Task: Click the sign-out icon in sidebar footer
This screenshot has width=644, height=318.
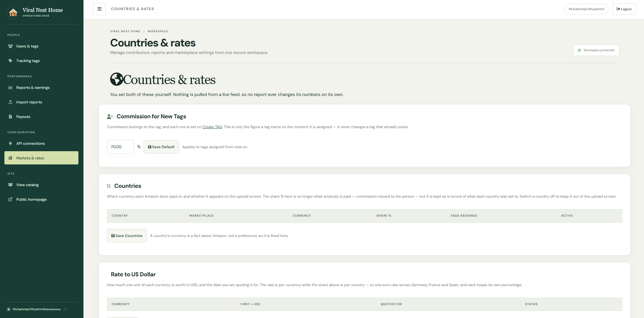Action: 65,309
